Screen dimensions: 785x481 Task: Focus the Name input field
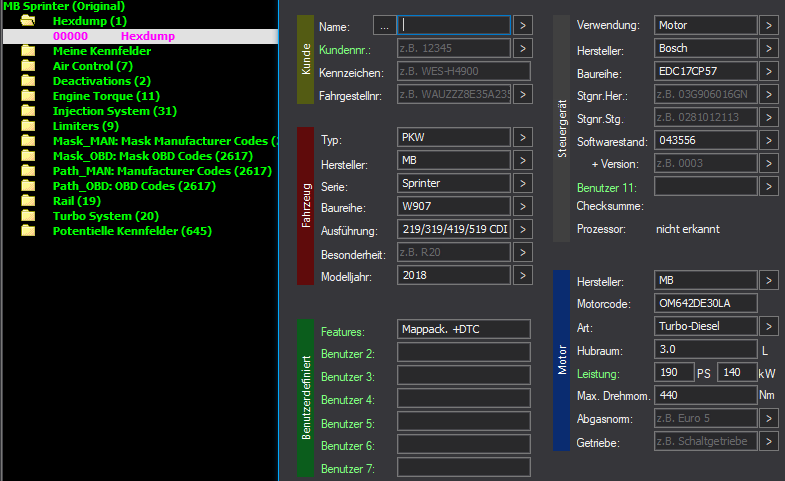[454, 26]
